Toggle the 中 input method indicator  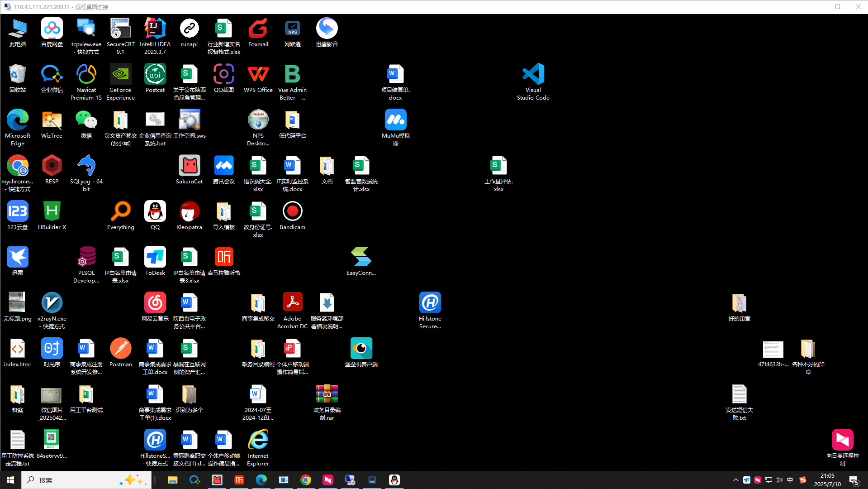coord(790,480)
